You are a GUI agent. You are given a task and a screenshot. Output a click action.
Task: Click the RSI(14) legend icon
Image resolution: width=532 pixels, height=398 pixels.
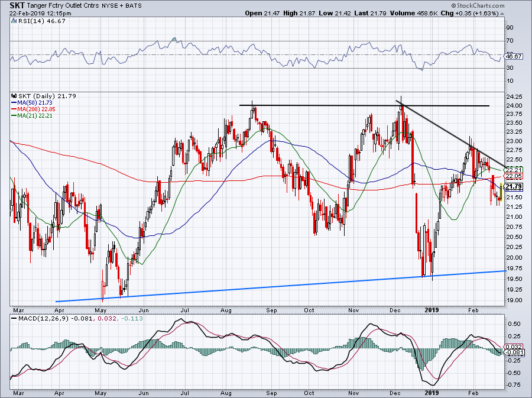coord(14,21)
